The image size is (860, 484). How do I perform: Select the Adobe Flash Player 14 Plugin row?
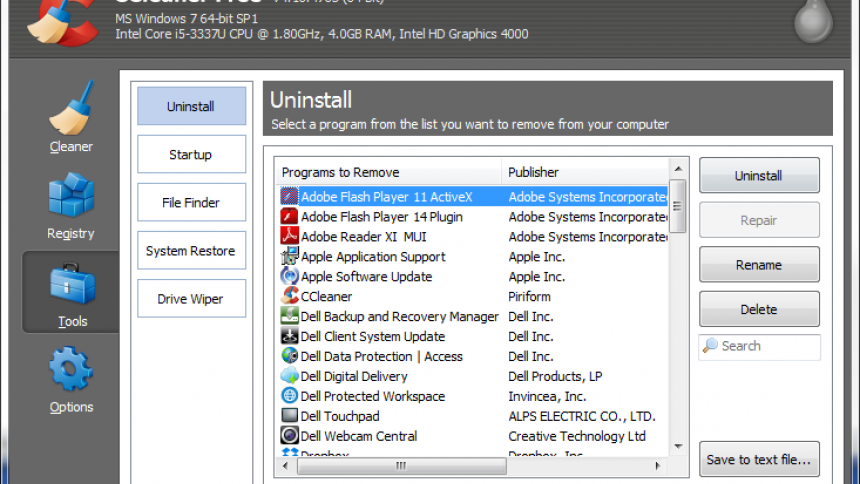coord(472,217)
